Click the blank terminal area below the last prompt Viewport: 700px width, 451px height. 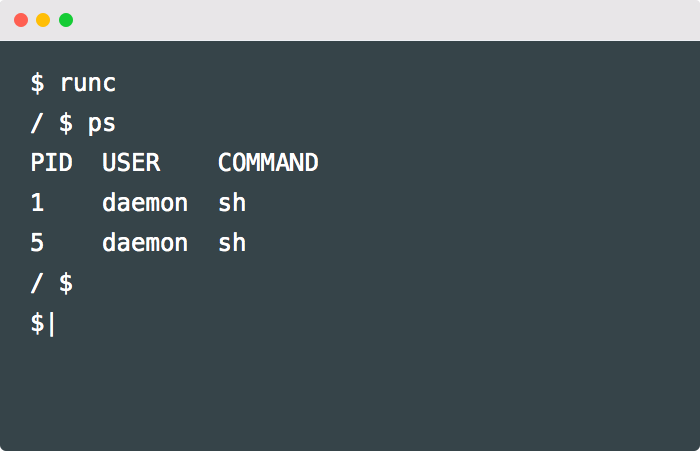coord(350,390)
